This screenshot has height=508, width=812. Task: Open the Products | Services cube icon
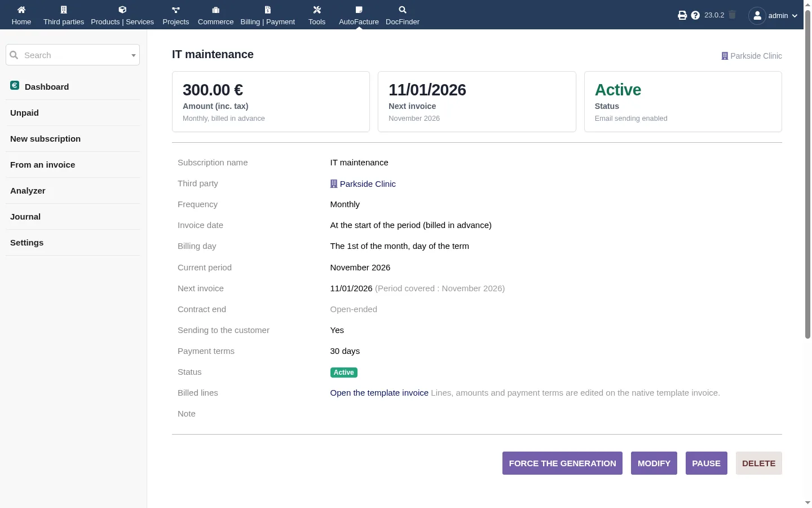pos(122,10)
